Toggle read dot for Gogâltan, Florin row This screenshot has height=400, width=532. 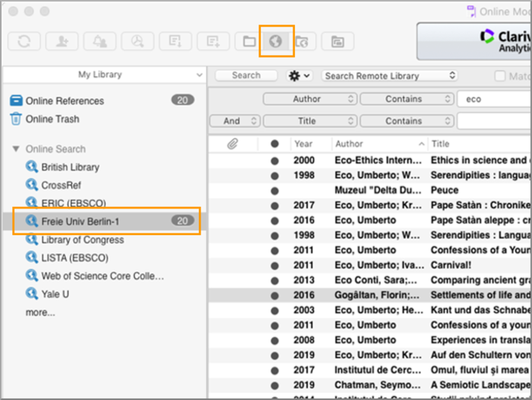275,296
